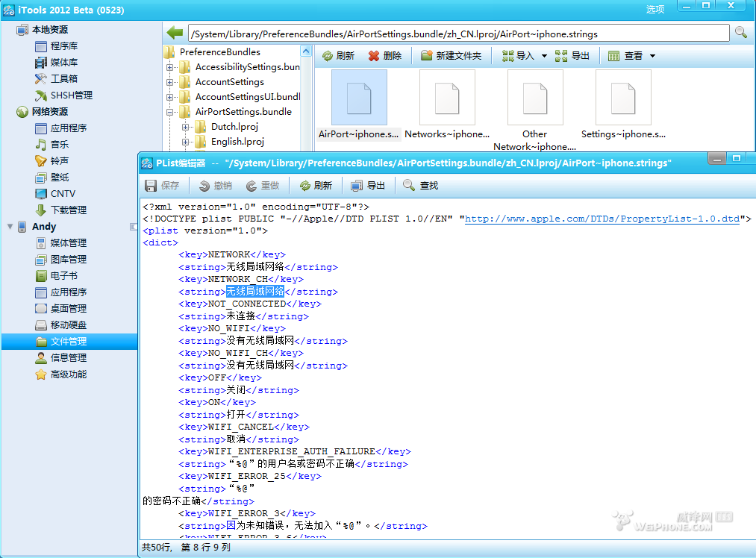Viewport: 756px width, 558px height.
Task: Open the Options menu in title bar
Action: [655, 10]
